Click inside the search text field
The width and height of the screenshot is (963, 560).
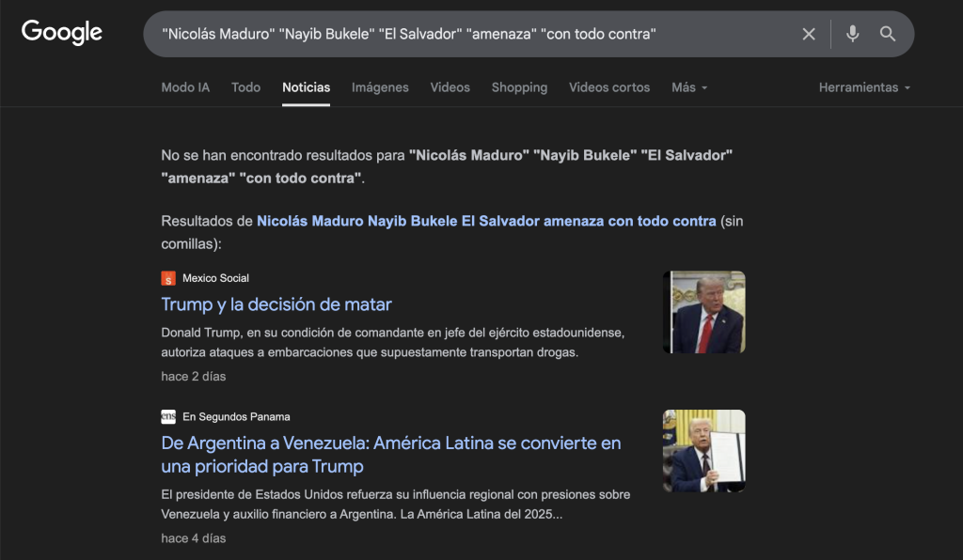470,34
